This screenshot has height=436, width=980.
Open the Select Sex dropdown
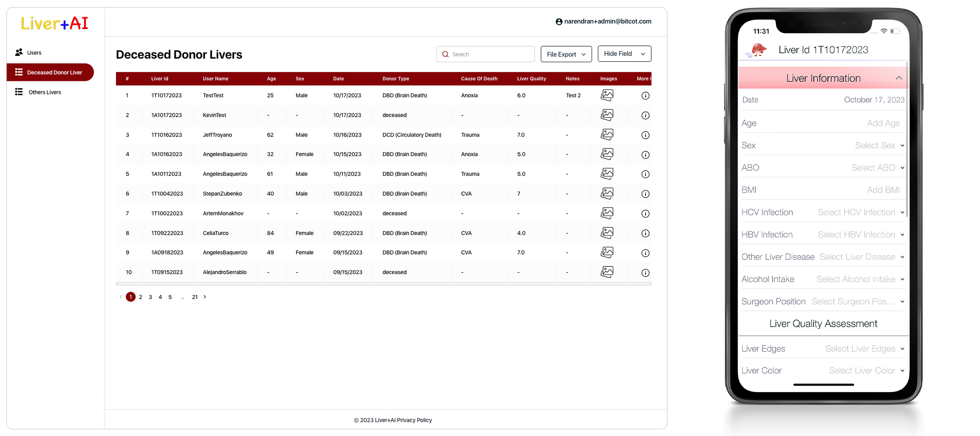pos(879,145)
